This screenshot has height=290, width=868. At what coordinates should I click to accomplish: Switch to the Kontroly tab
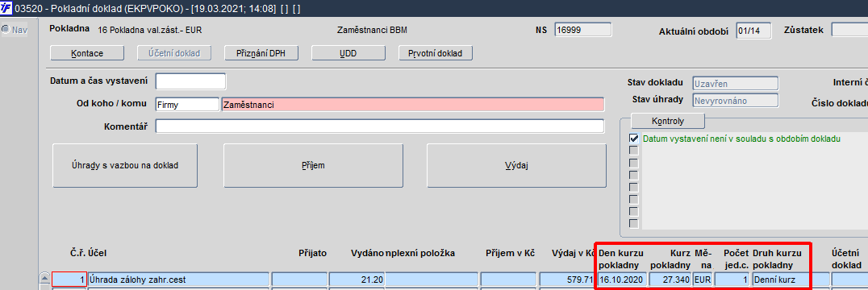pyautogui.click(x=668, y=120)
